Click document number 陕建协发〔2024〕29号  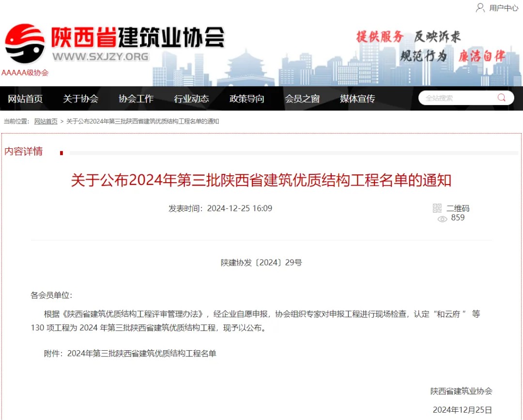tap(261, 263)
